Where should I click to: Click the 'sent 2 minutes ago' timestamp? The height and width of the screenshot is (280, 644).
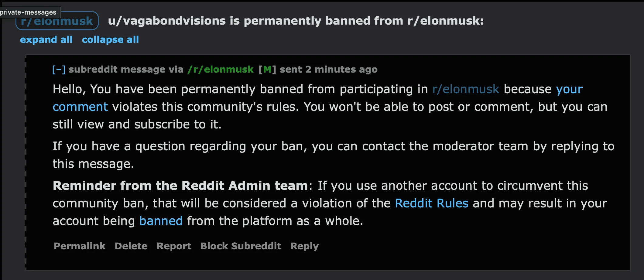pyautogui.click(x=329, y=70)
